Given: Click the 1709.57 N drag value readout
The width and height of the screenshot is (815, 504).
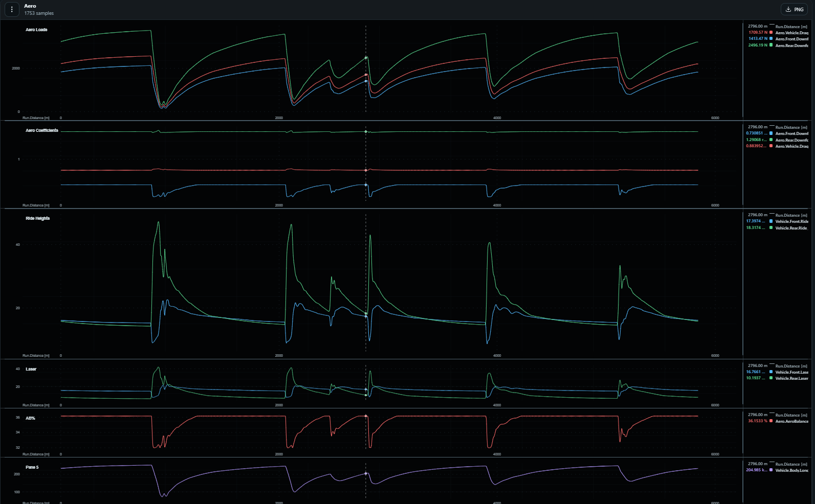Looking at the screenshot, I should 758,33.
